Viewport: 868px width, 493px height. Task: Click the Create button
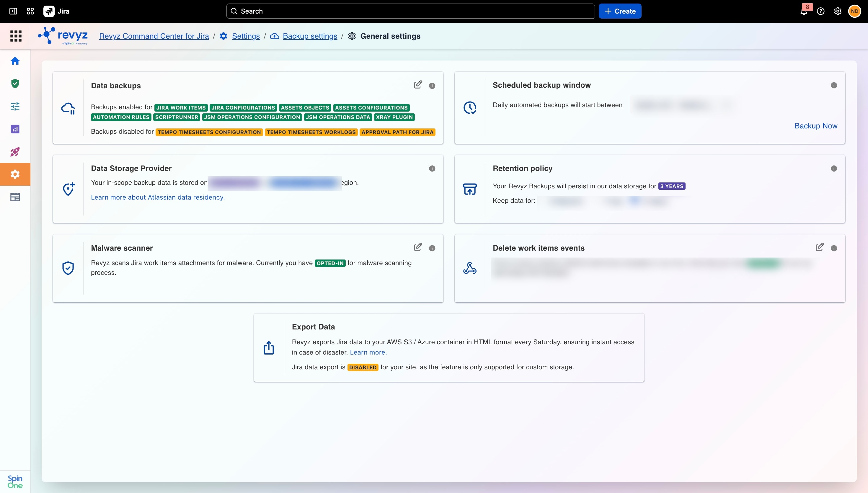coord(620,11)
